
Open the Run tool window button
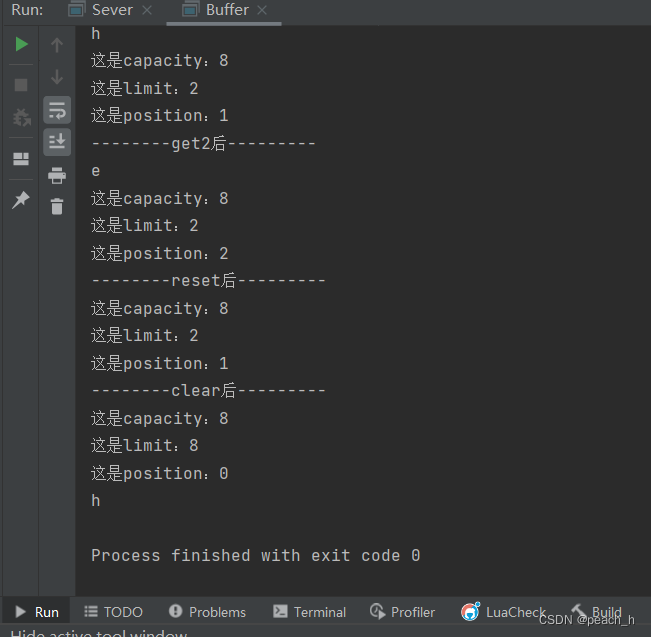point(37,612)
